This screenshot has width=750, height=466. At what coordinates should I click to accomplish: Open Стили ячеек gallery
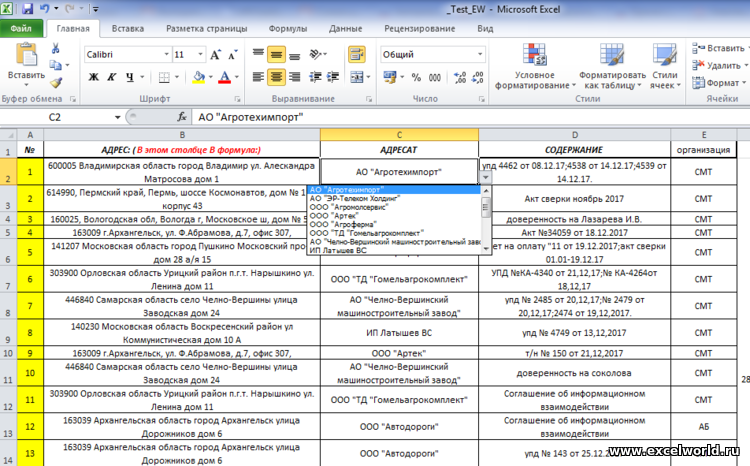tap(665, 66)
